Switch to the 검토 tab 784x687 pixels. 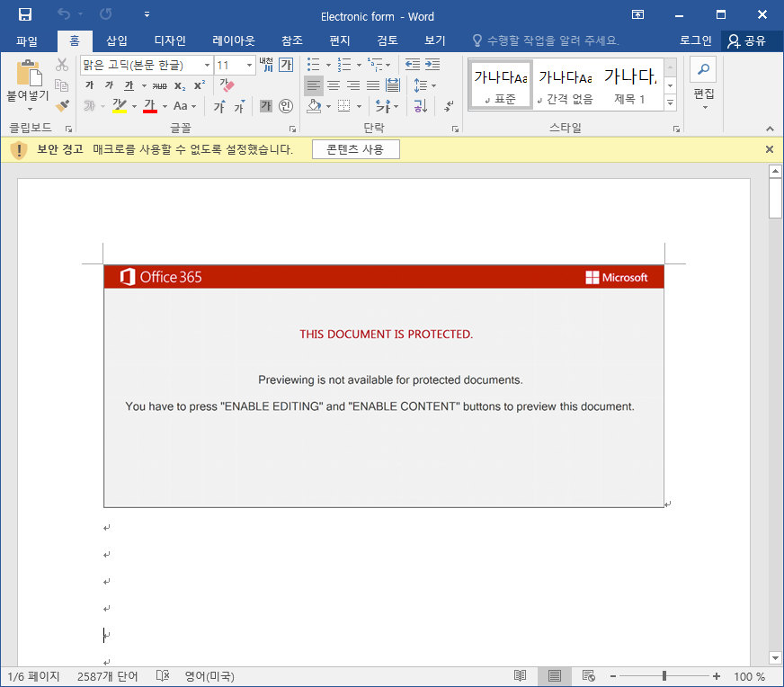coord(388,41)
